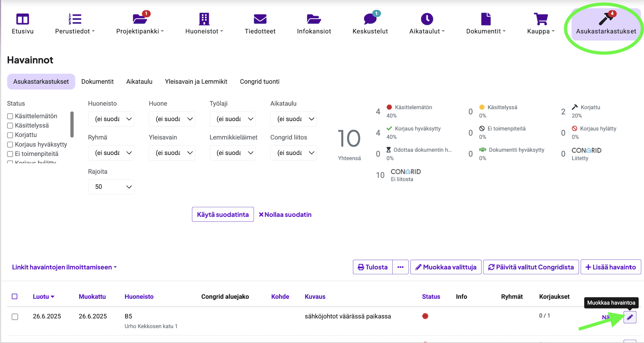
Task: Expand the Rajoita dropdown showing 50
Action: point(111,187)
